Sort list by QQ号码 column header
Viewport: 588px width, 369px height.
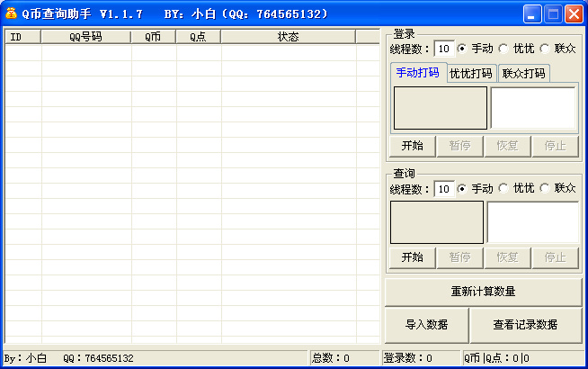pos(86,37)
